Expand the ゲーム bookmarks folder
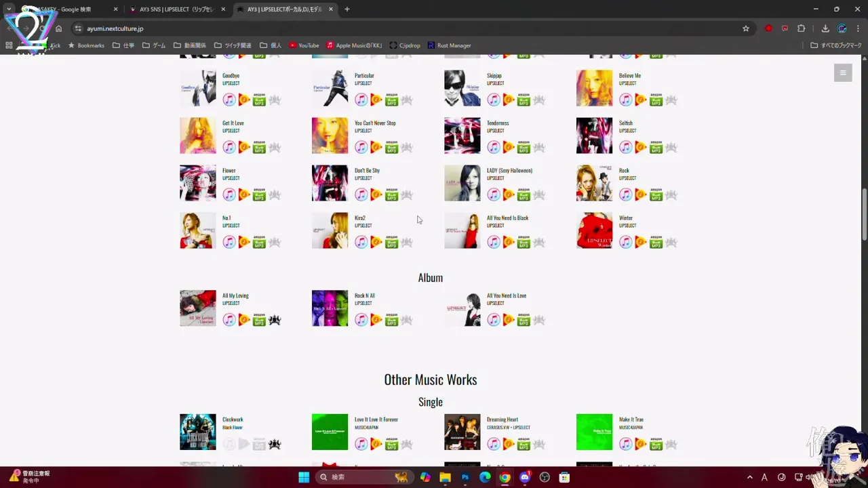The height and width of the screenshot is (488, 868). 154,45
